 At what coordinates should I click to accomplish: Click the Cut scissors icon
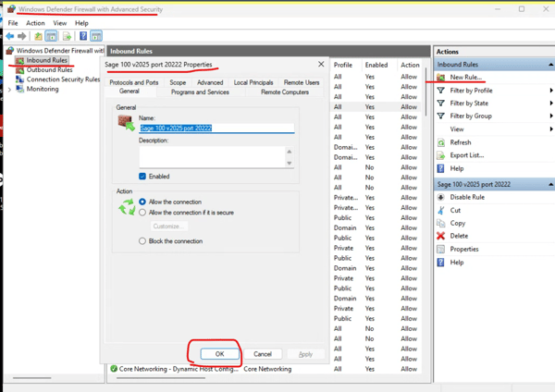click(x=441, y=210)
